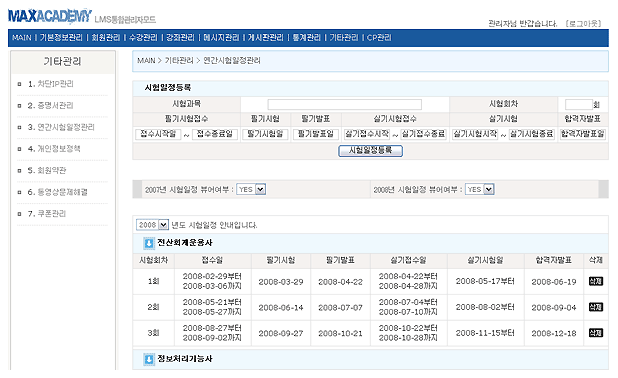Select 3. 연간시험일정관리 in the sidebar
This screenshot has height=378, width=618.
click(x=61, y=127)
